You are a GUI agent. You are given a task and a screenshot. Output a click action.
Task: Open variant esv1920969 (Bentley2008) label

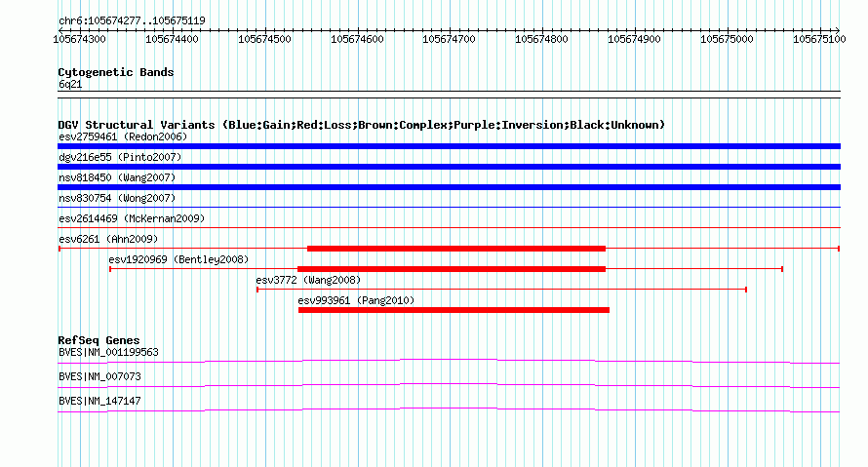[178, 259]
